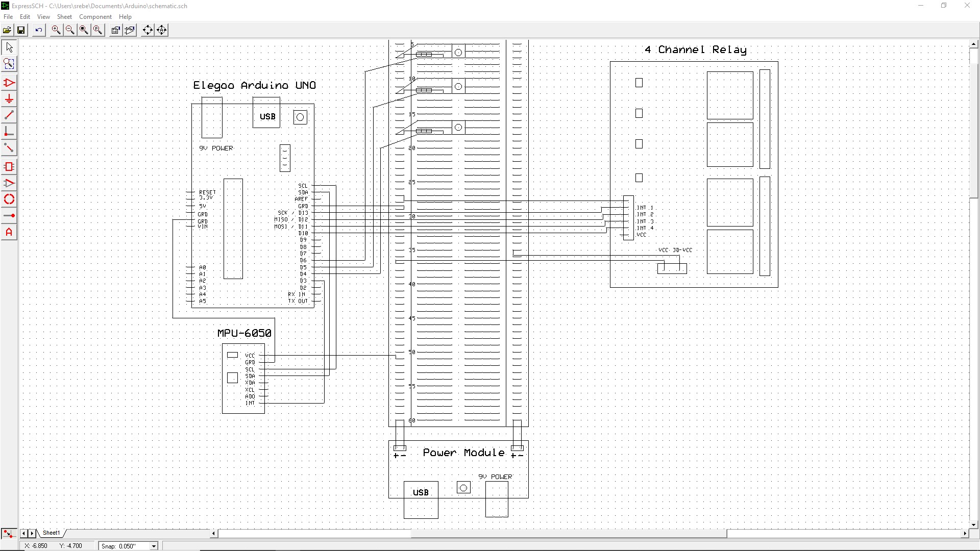Select the arrow selection tool
Screen dimensions: 980x551
tap(9, 47)
